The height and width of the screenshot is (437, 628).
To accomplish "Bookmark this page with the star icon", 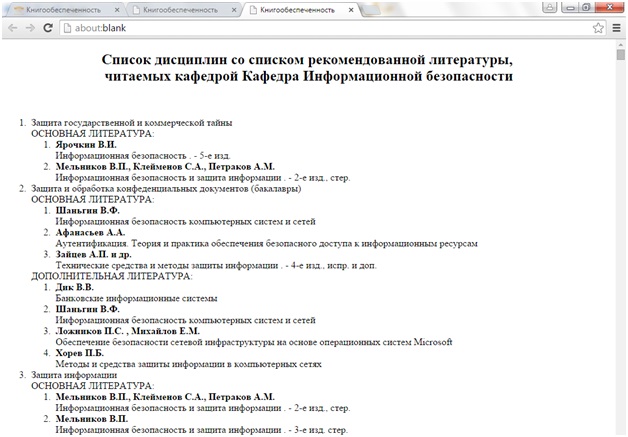I will pyautogui.click(x=598, y=28).
